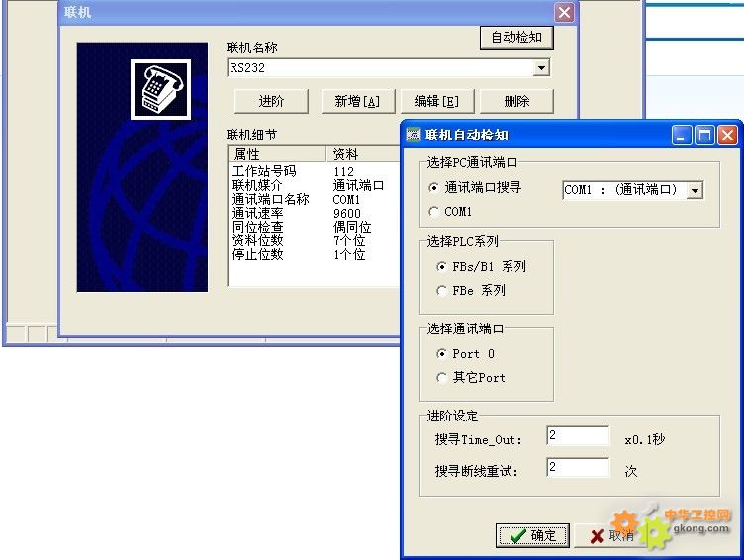Click the 属性 column header
Screen dimensions: 744x560
point(278,154)
